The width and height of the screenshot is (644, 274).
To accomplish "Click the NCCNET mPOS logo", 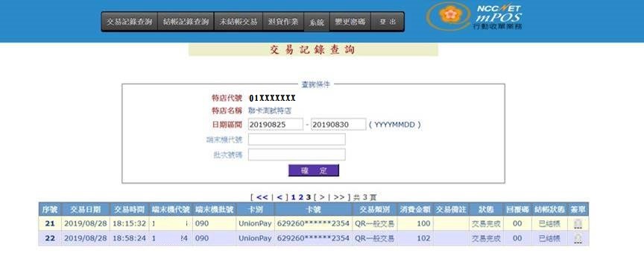I will pyautogui.click(x=476, y=16).
